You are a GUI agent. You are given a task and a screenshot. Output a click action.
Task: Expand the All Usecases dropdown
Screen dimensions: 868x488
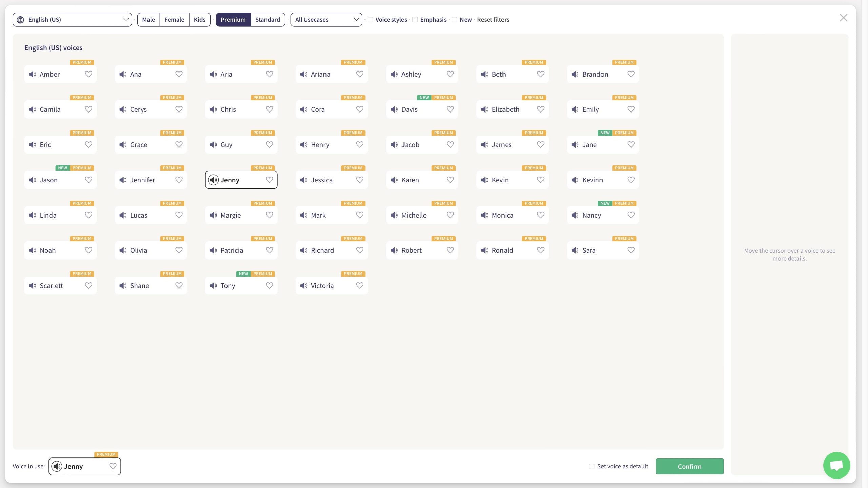coord(326,20)
